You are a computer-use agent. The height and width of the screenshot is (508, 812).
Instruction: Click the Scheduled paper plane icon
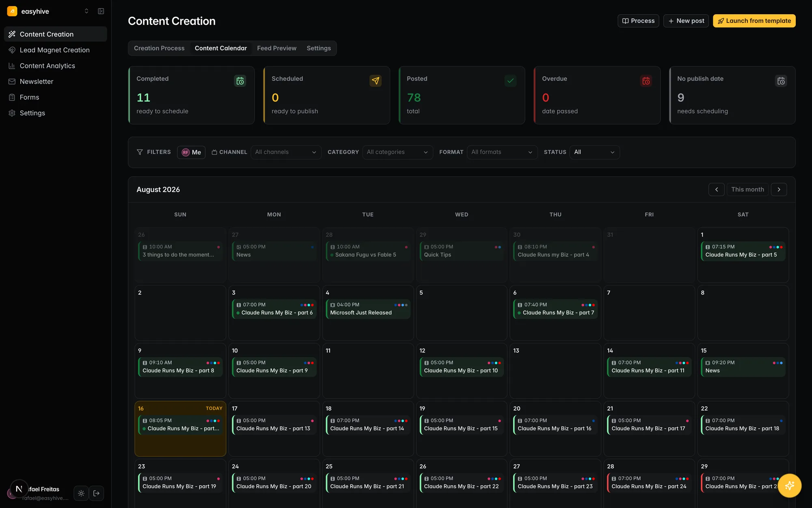[376, 81]
